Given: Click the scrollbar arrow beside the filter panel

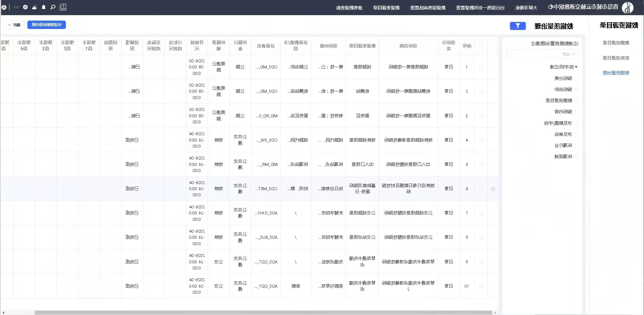Looking at the screenshot, I should [x=495, y=313].
